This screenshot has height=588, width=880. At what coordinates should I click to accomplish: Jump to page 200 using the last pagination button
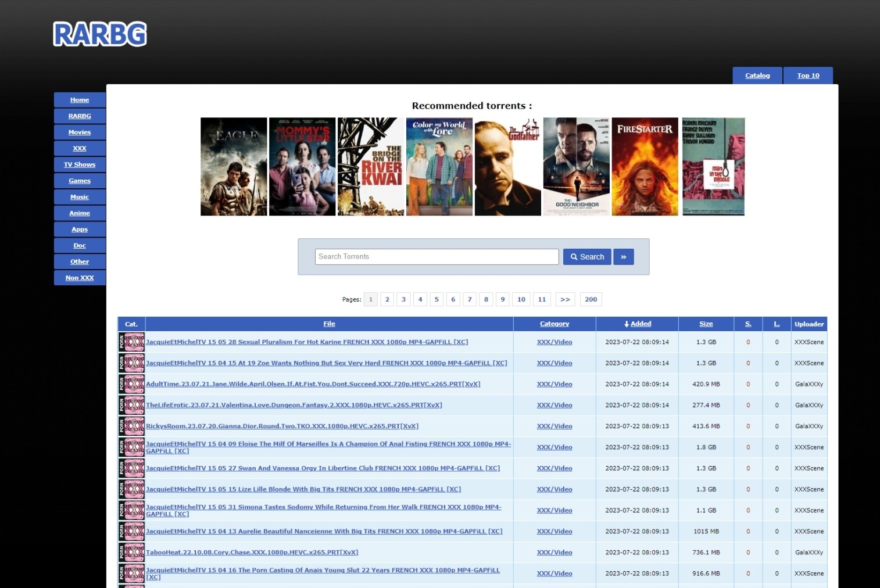[x=591, y=299]
